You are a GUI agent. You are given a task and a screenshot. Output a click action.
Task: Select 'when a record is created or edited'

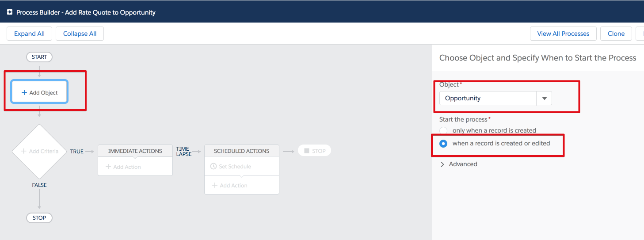(x=443, y=143)
